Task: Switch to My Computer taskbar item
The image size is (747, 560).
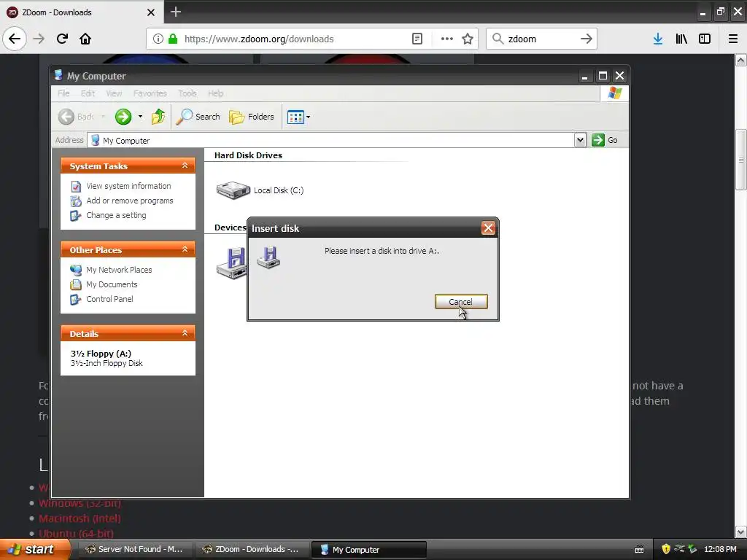Action: (x=368, y=550)
